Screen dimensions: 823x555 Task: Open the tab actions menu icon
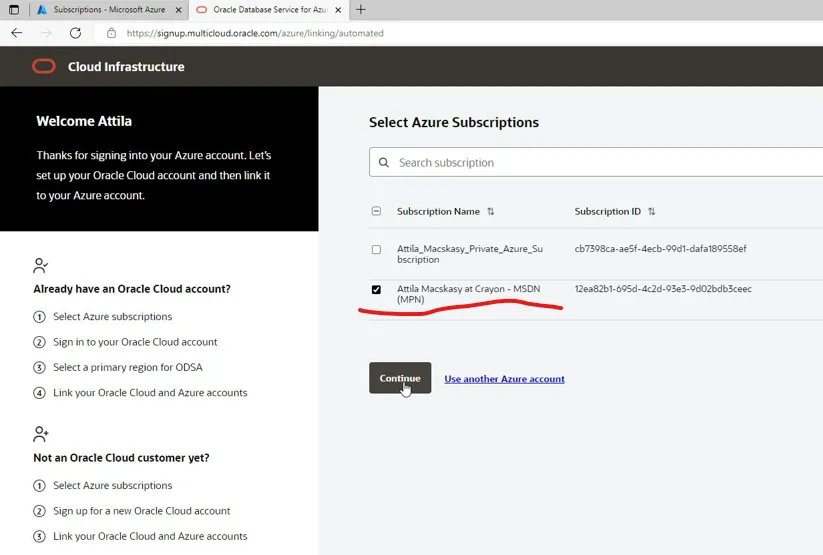click(x=14, y=9)
